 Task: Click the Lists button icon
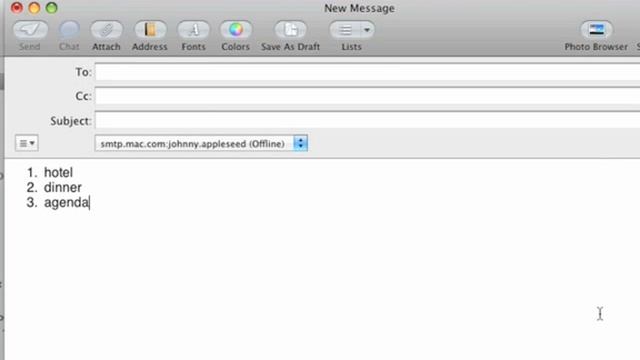tap(345, 30)
